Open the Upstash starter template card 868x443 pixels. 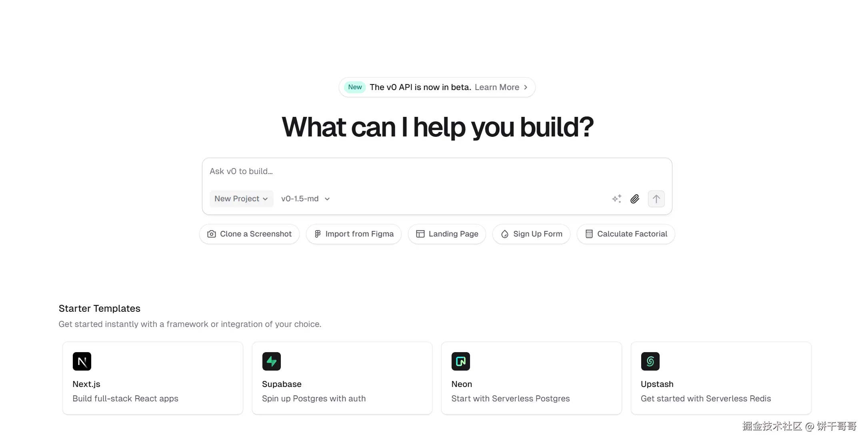(x=721, y=378)
